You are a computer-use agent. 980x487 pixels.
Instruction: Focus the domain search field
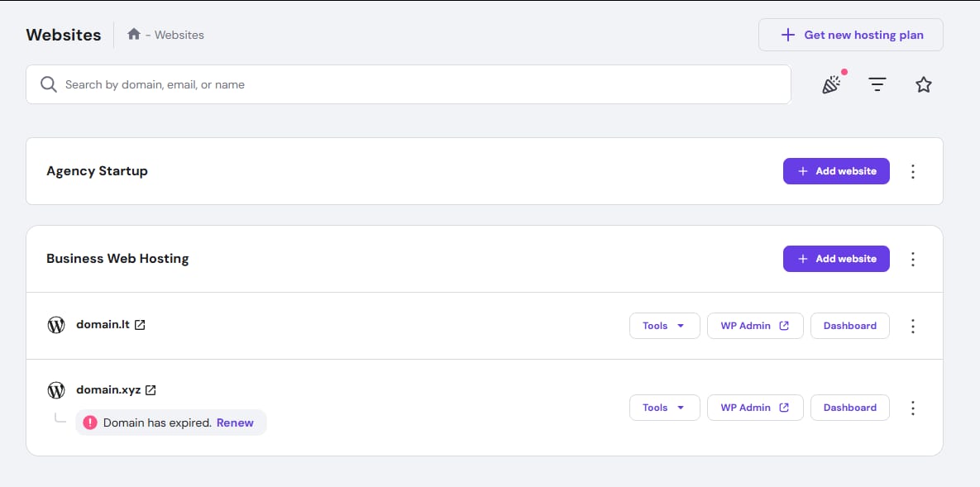(414, 84)
